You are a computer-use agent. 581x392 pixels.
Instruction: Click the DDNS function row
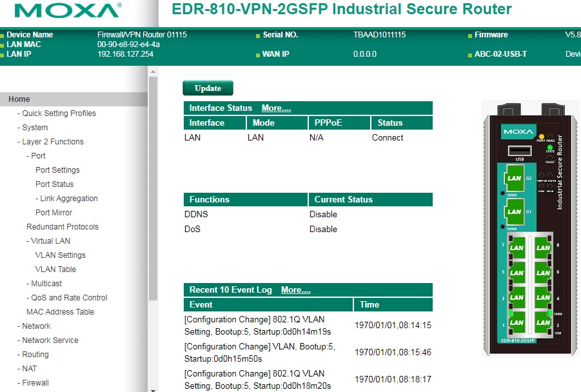[x=308, y=214]
